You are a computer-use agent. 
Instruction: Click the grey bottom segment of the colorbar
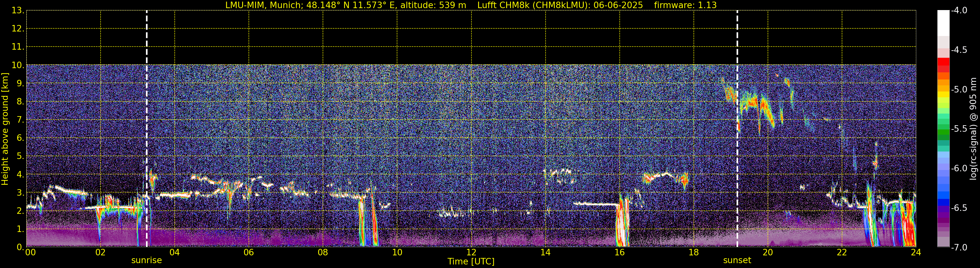click(943, 242)
